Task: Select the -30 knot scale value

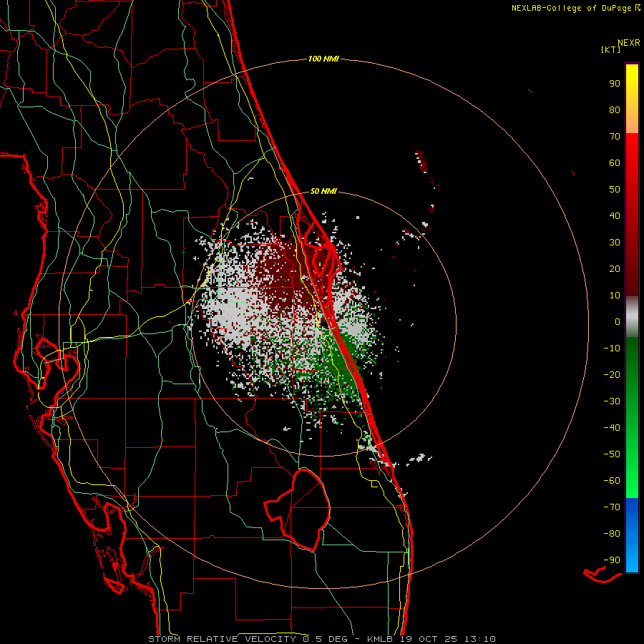Action: pos(612,401)
